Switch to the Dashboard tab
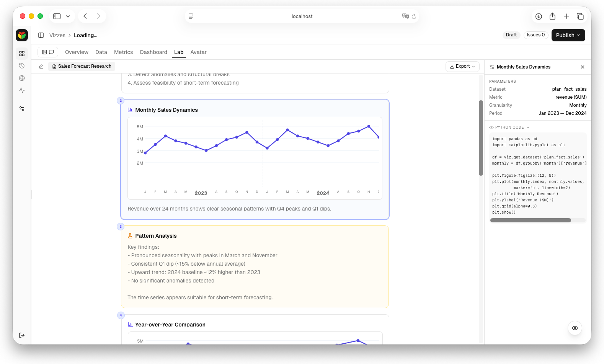The image size is (604, 364). (153, 52)
